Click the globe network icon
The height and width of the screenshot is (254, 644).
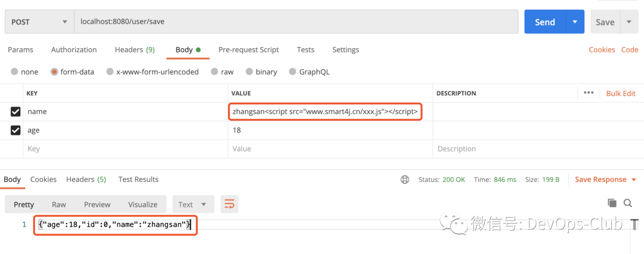pos(405,179)
